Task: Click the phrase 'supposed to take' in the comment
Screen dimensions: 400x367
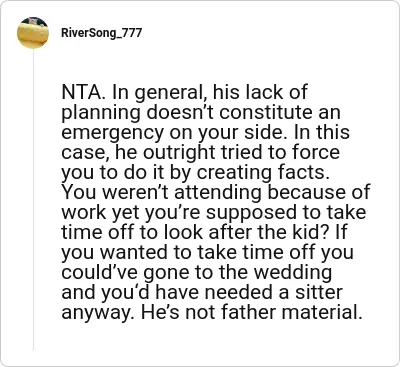Action: [x=286, y=212]
